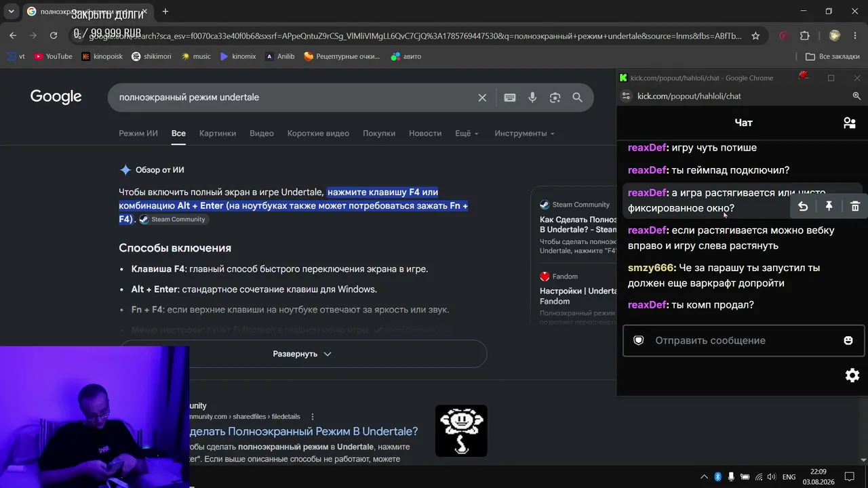Search by image with Google Lens
The height and width of the screenshot is (488, 868).
[555, 98]
